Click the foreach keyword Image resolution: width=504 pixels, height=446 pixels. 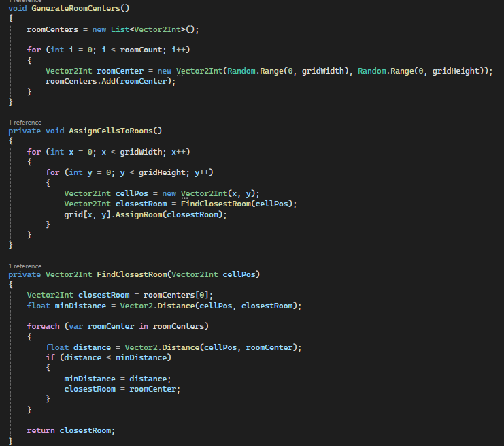pyautogui.click(x=44, y=326)
